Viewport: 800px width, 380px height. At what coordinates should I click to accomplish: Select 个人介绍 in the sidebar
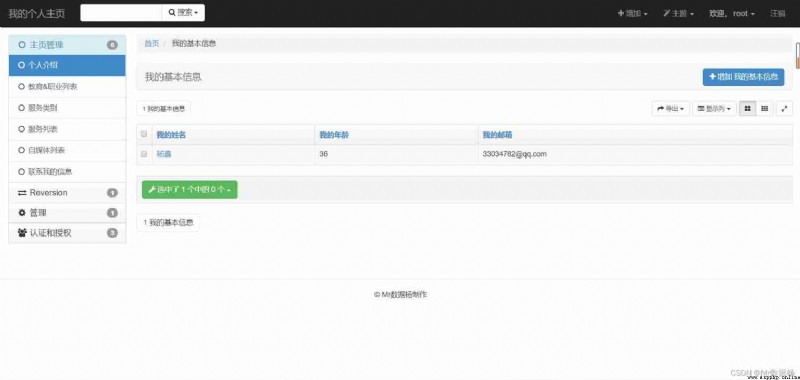(x=67, y=65)
